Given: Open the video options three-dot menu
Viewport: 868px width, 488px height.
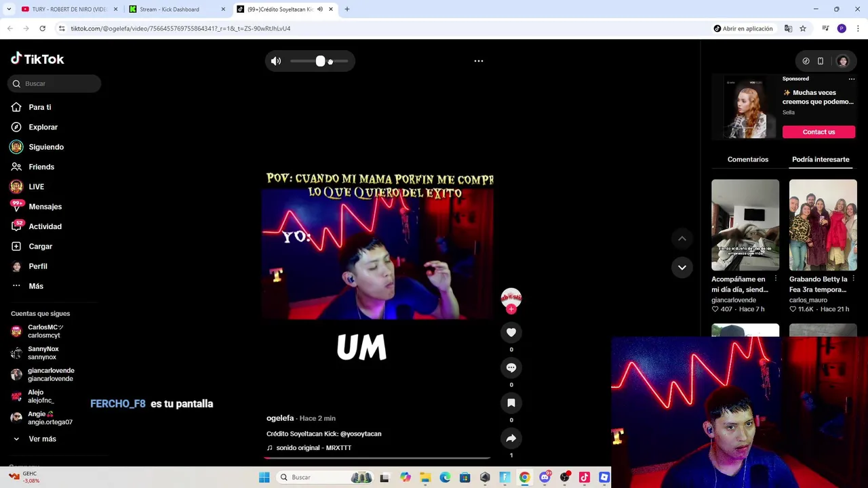Looking at the screenshot, I should pos(479,61).
